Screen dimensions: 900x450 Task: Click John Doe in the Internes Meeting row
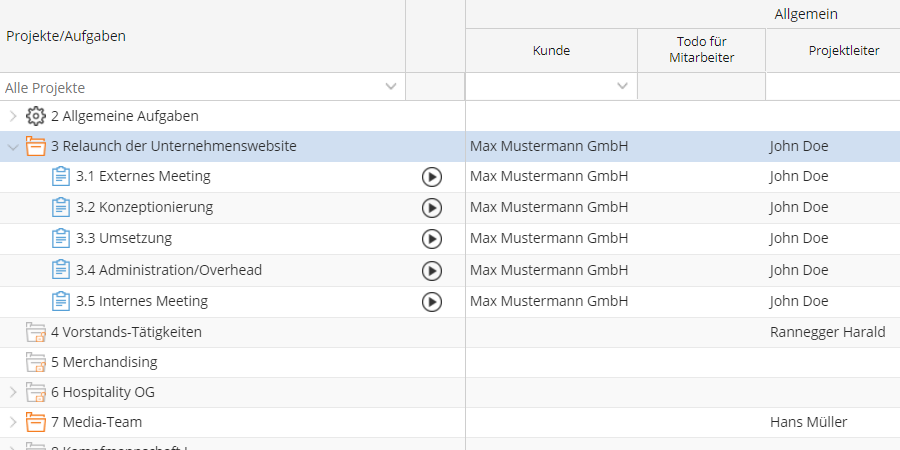[799, 301]
